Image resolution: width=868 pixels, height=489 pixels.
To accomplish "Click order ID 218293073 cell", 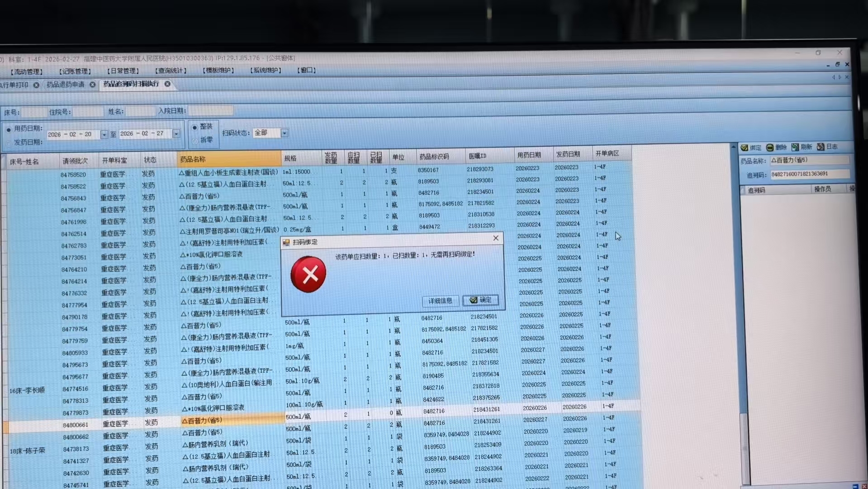I will tap(480, 169).
